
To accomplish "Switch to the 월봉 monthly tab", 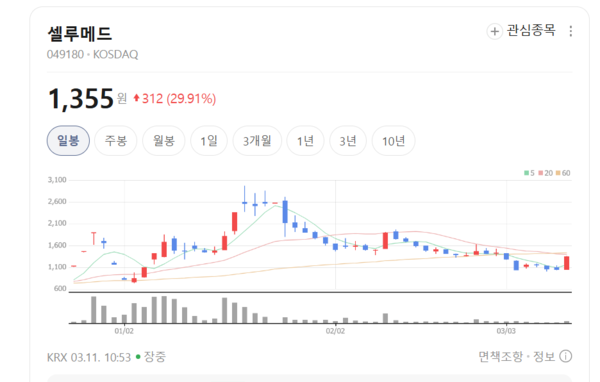I will [164, 140].
